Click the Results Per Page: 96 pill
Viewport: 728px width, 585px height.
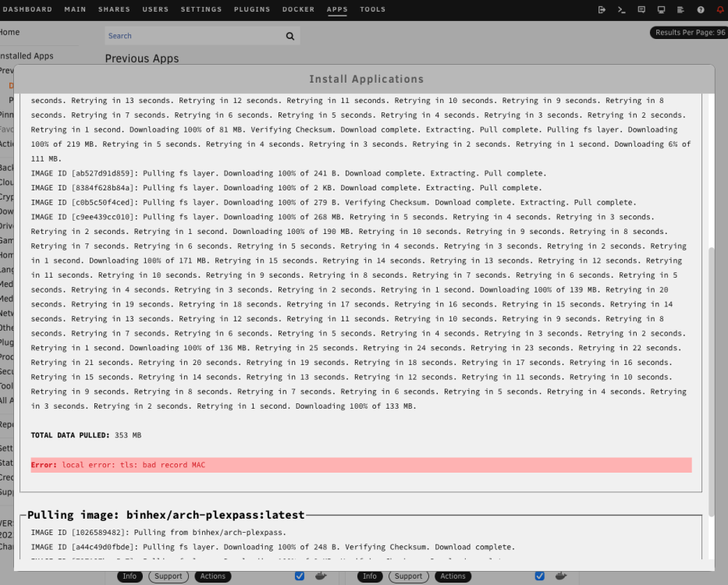pos(689,33)
